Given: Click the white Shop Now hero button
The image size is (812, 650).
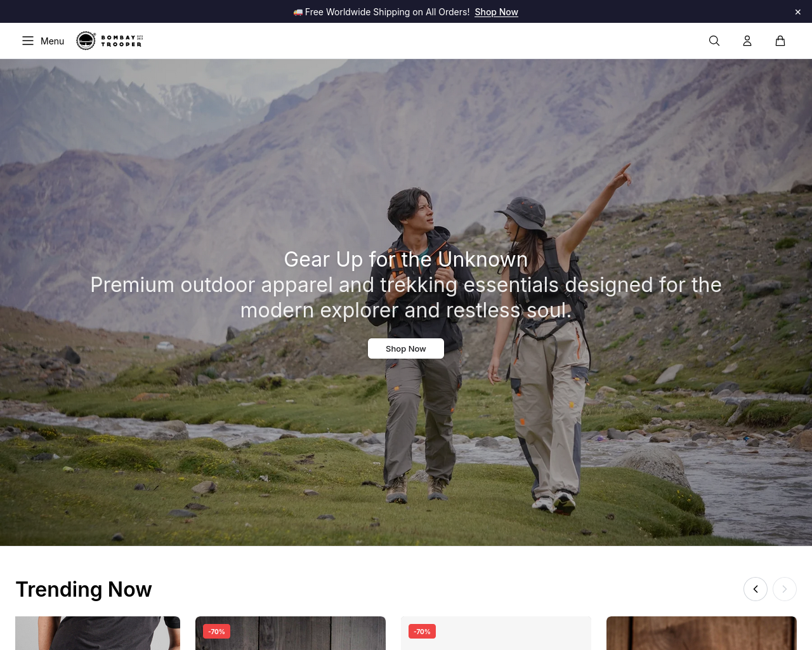Looking at the screenshot, I should click(x=406, y=348).
